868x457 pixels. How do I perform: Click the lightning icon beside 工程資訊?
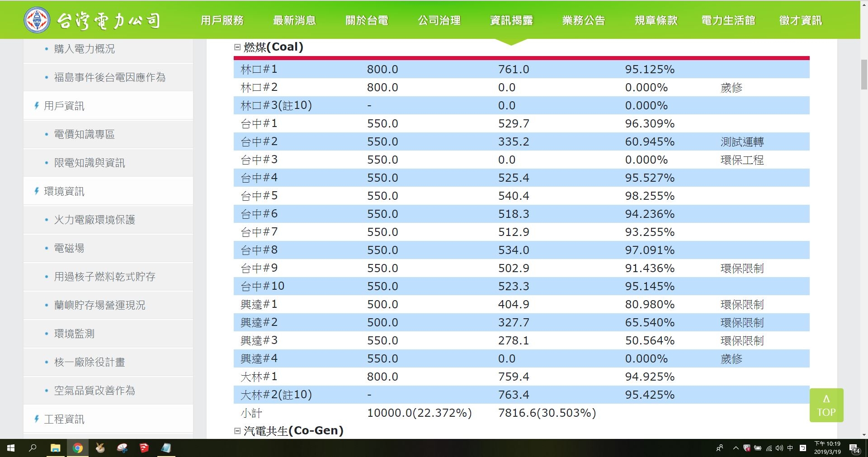tap(37, 419)
